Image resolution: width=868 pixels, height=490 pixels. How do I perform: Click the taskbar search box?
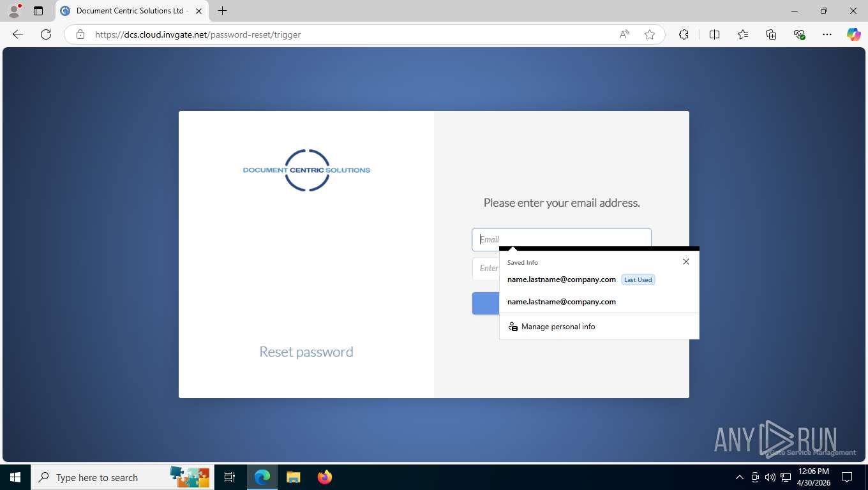click(123, 477)
